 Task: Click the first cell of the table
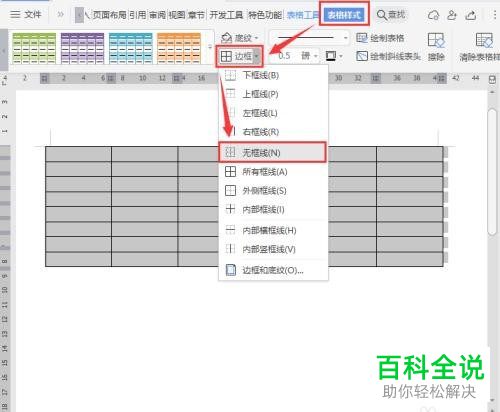(x=78, y=154)
